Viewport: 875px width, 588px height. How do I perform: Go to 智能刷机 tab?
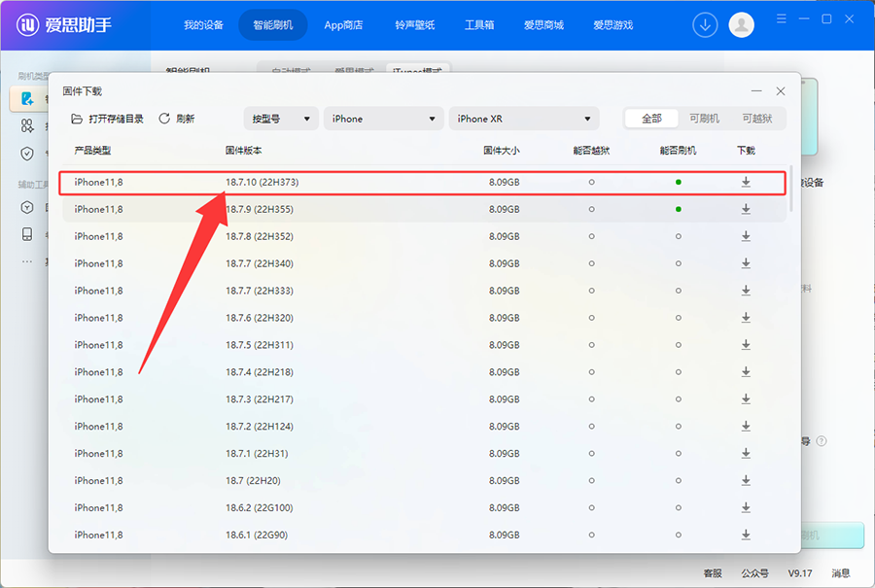pos(273,25)
